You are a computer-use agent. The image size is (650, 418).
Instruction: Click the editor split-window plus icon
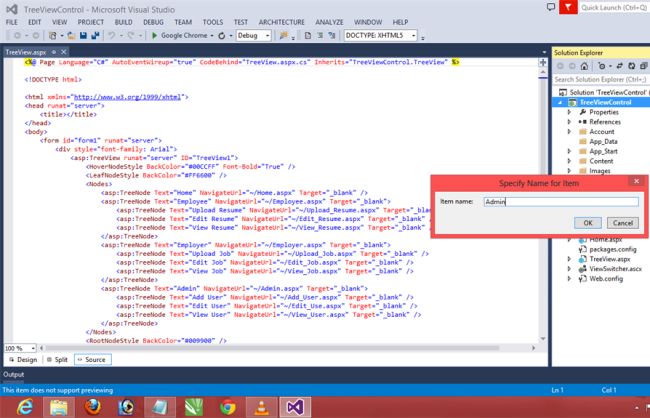(x=543, y=62)
